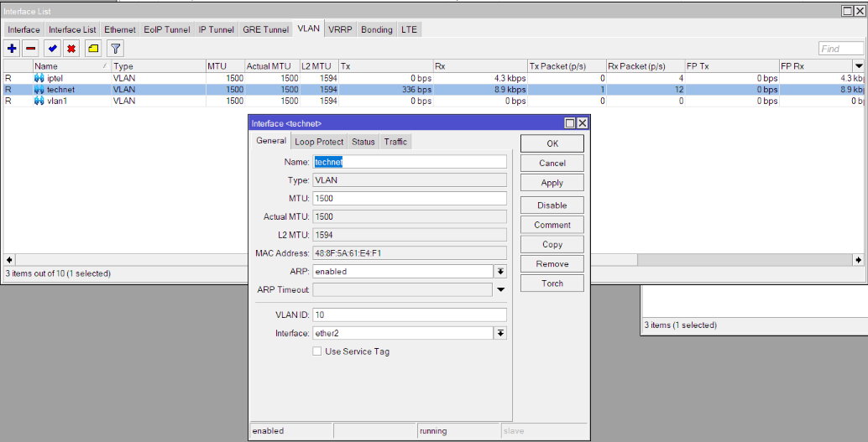Open the column selector dropdown in table header

click(859, 65)
